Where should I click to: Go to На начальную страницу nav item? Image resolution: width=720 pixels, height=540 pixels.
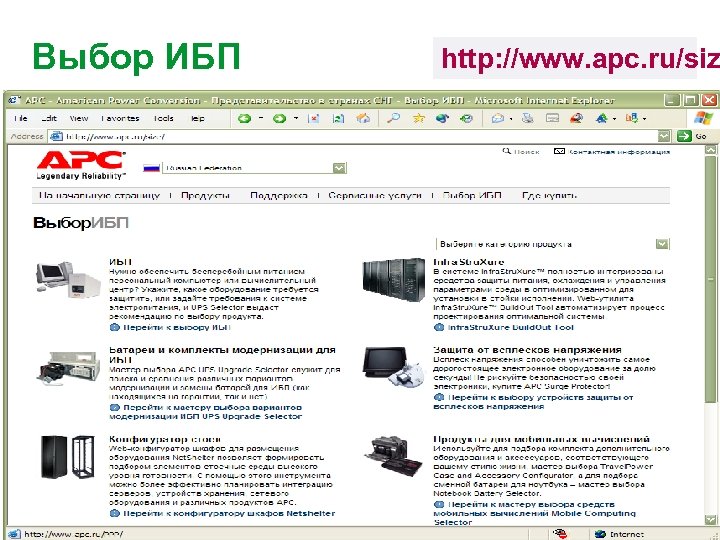(x=99, y=196)
